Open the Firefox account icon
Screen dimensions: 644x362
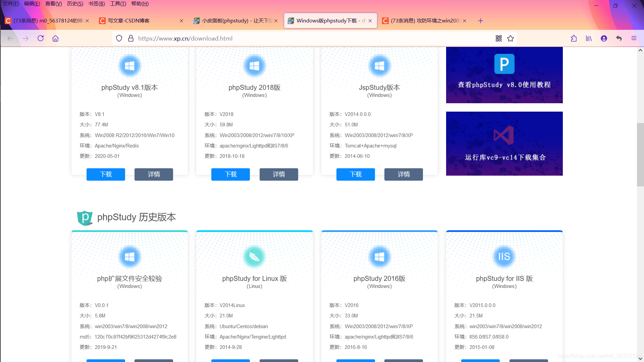604,39
